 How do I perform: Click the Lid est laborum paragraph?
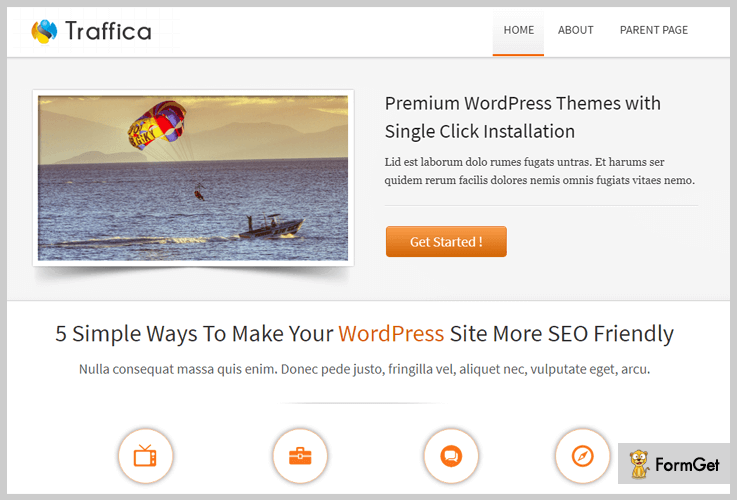click(x=539, y=171)
